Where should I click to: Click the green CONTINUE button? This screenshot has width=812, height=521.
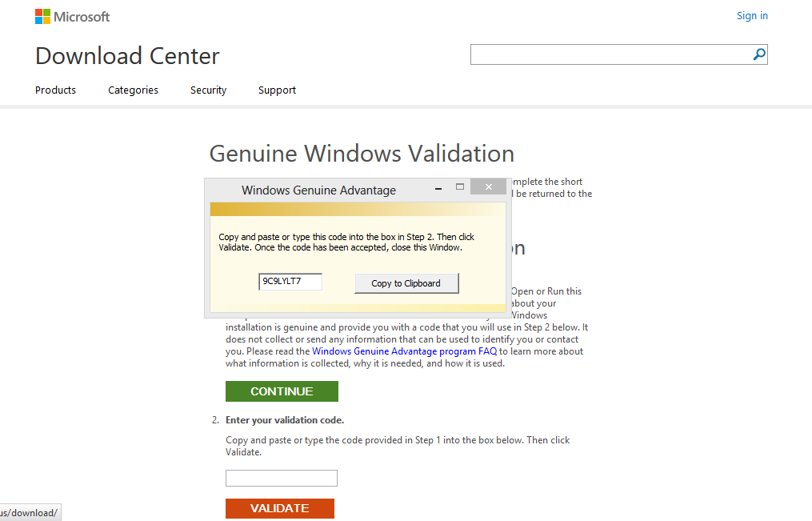point(282,391)
